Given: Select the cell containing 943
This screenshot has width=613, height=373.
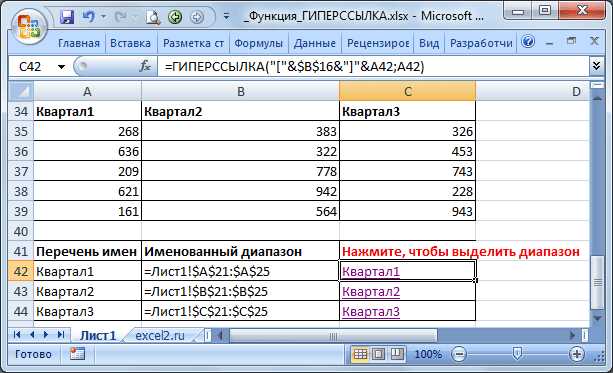Looking at the screenshot, I should 407,211.
